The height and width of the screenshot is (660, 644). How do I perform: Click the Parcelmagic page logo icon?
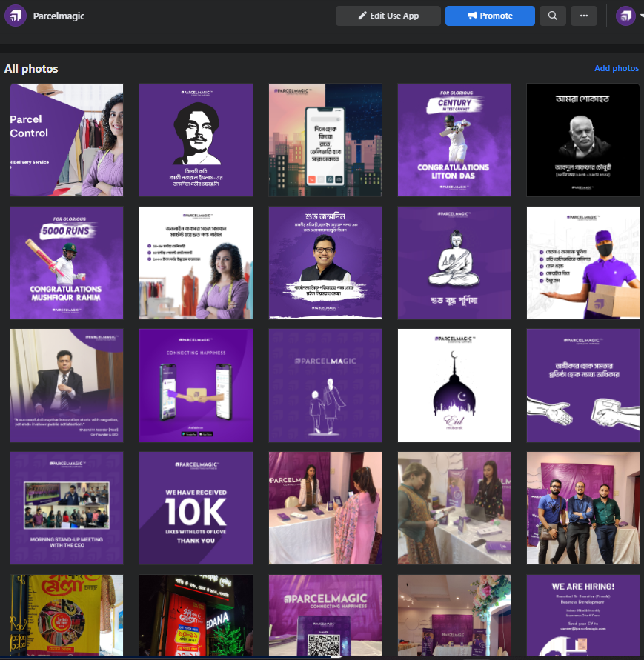coord(16,16)
